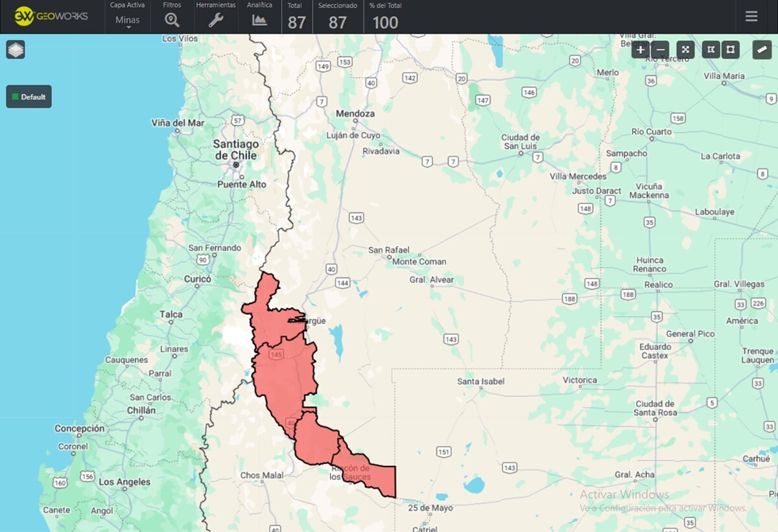Expand the Capa Activa Minas dropdown
This screenshot has height=532, width=778.
127,21
